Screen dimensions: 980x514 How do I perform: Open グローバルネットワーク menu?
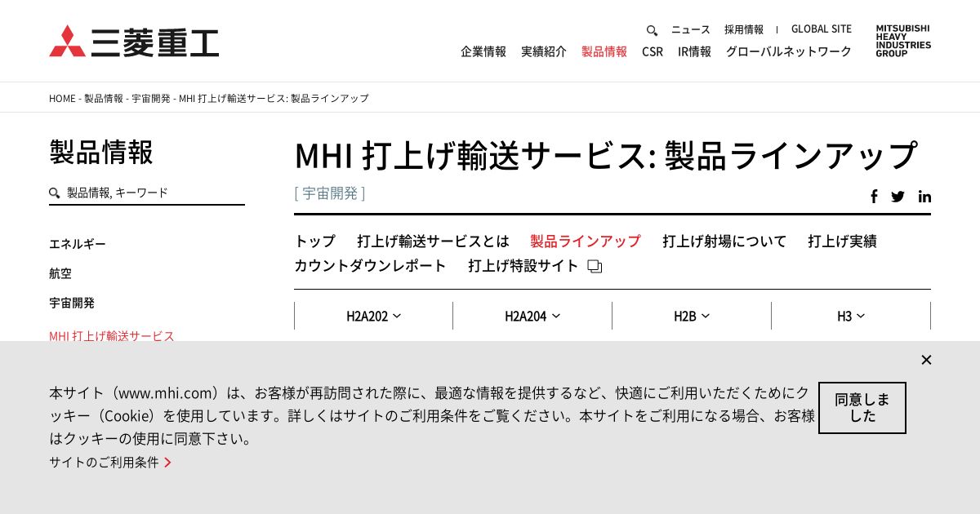point(789,51)
